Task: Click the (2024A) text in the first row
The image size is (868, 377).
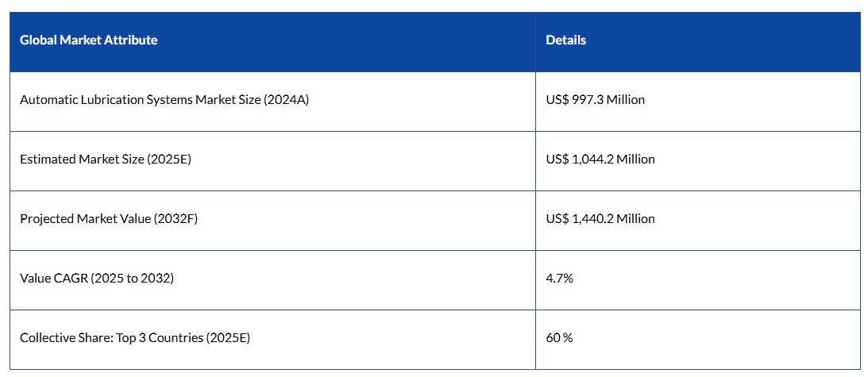Action: (285, 100)
